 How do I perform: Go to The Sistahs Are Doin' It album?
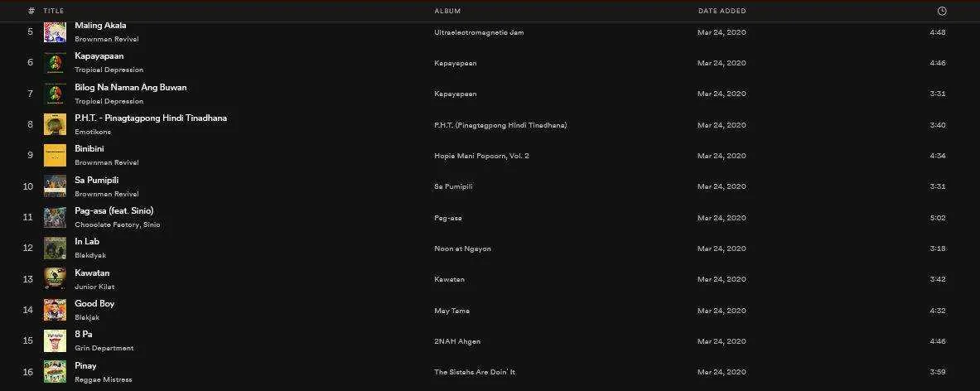[x=475, y=372]
